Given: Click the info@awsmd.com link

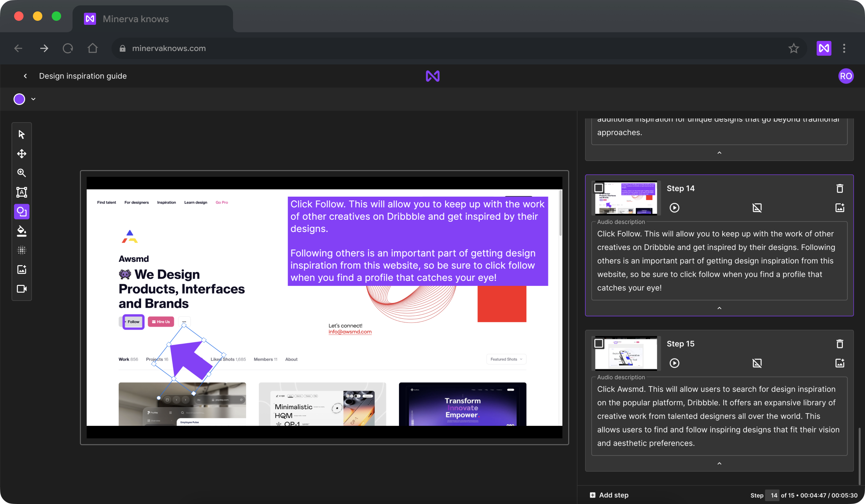Looking at the screenshot, I should (x=350, y=332).
